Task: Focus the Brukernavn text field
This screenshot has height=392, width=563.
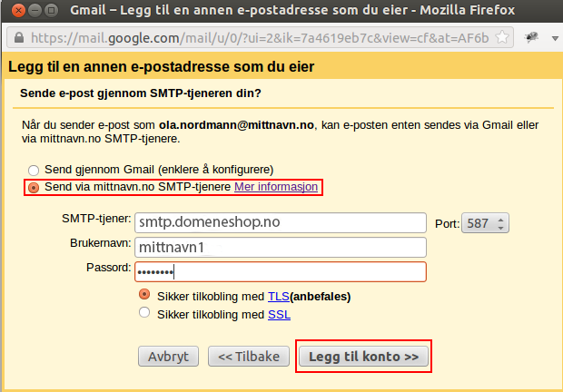Action: 280,248
